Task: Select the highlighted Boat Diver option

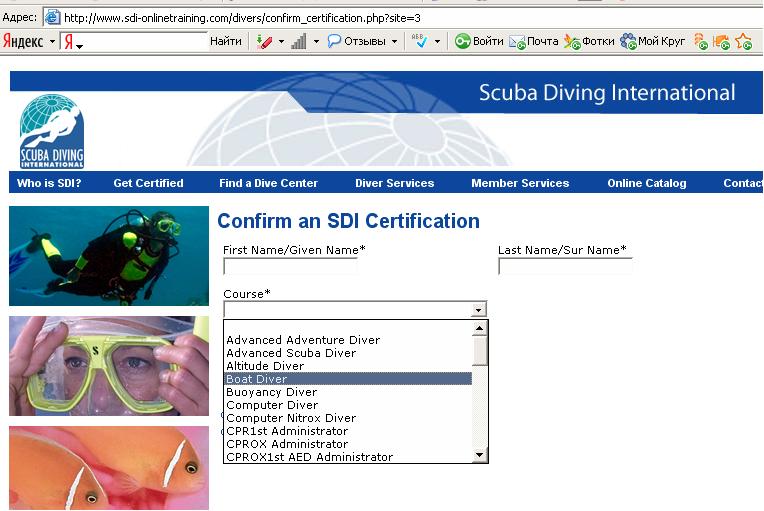Action: tap(348, 379)
